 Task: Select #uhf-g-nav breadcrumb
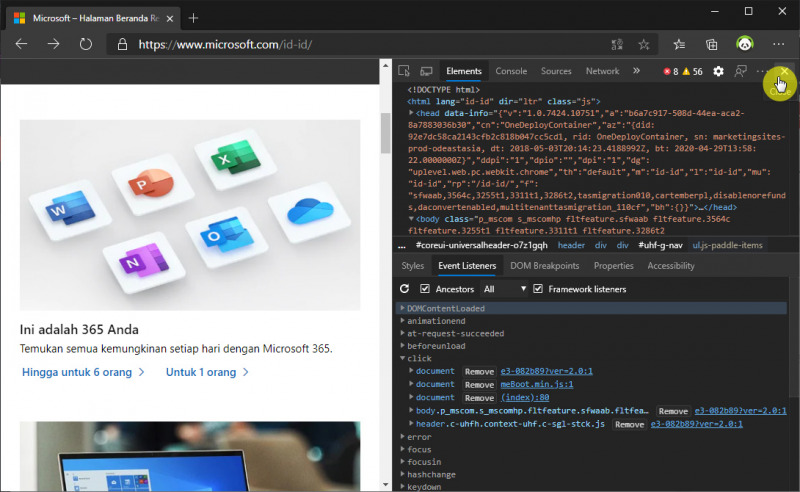(660, 245)
